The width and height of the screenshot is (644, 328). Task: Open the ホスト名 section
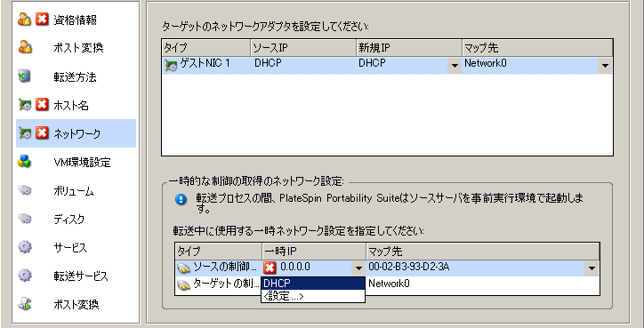pos(71,106)
